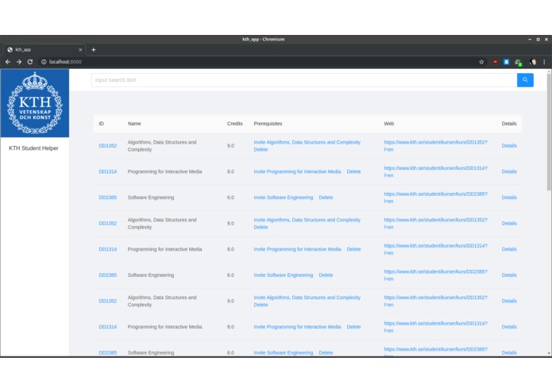Image resolution: width=552 pixels, height=392 pixels.
Task: Open Chromium's three-dot menu
Action: pyautogui.click(x=544, y=62)
